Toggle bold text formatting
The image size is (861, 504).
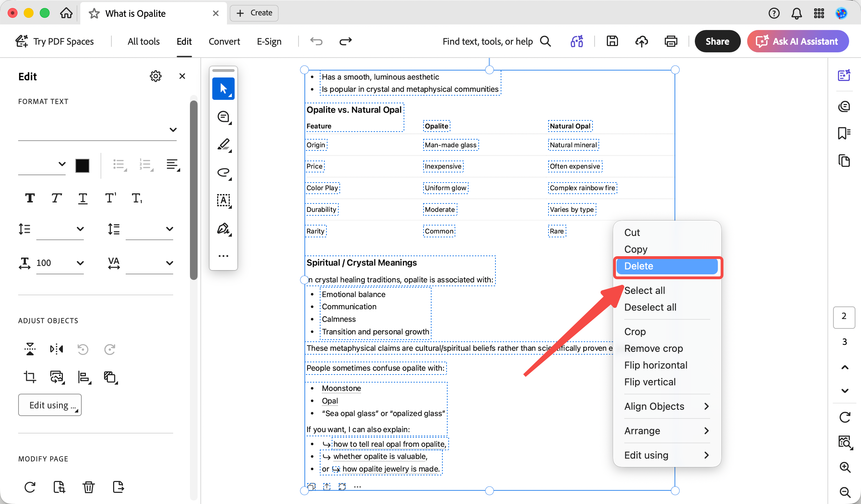click(x=30, y=198)
